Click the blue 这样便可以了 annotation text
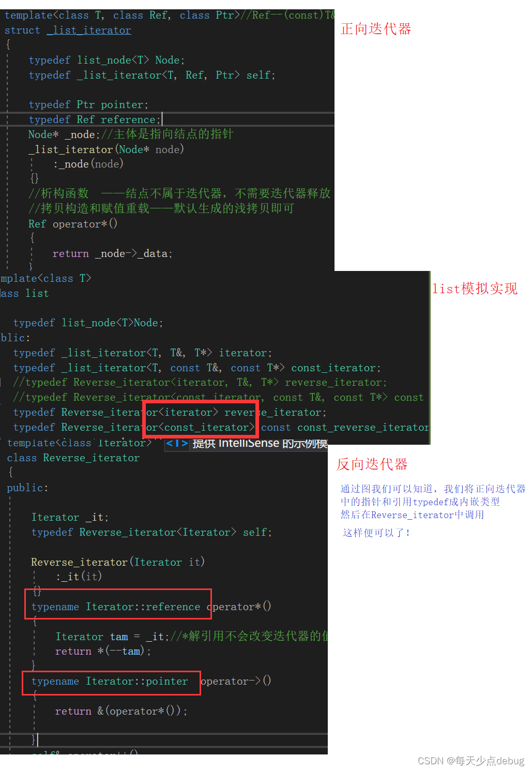 point(377,532)
